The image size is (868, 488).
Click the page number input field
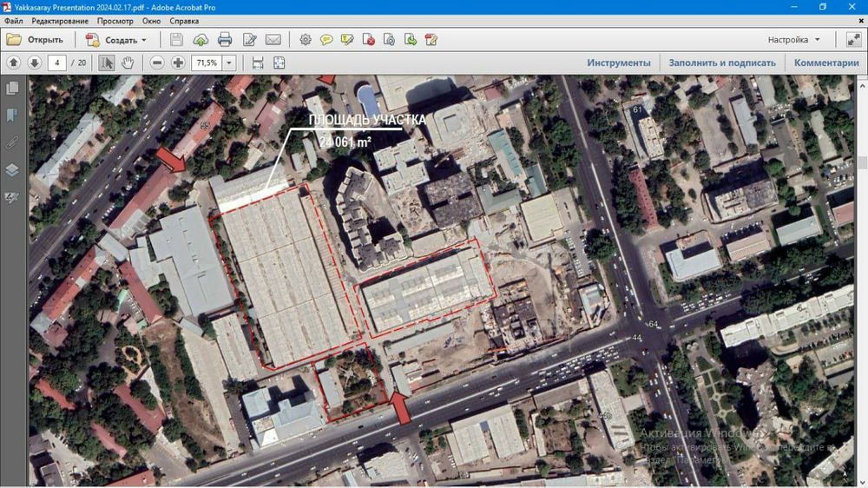click(x=57, y=63)
